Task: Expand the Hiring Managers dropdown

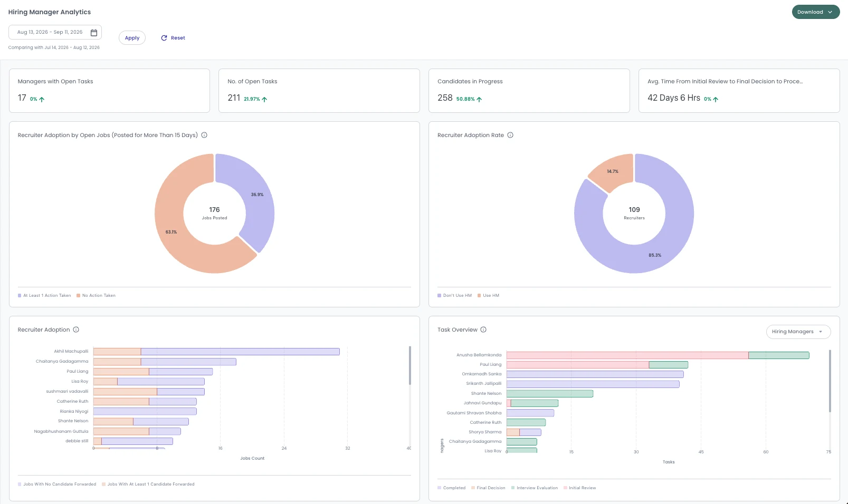Action: pyautogui.click(x=798, y=332)
